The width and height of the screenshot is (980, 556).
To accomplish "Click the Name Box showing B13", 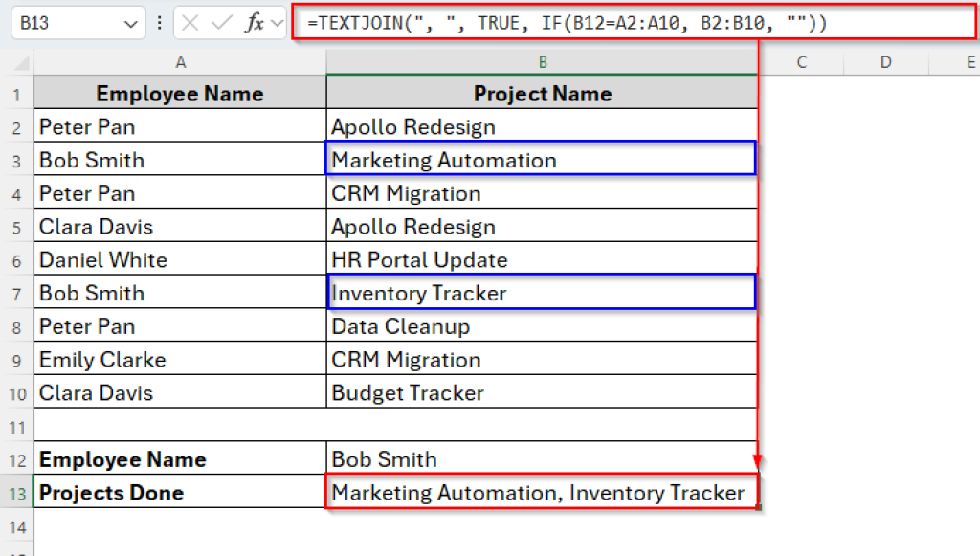I will [x=67, y=21].
